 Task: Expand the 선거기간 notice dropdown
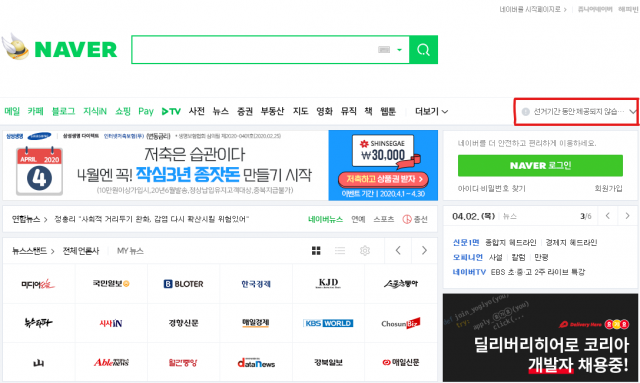(633, 111)
